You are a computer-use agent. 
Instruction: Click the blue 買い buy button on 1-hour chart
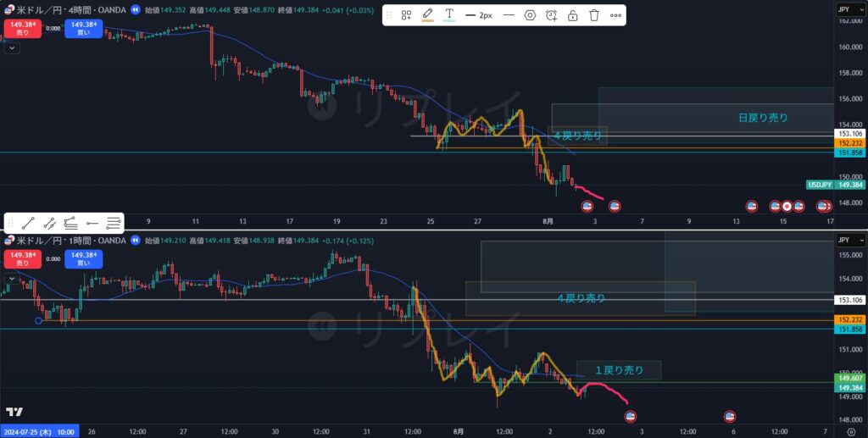coord(85,258)
